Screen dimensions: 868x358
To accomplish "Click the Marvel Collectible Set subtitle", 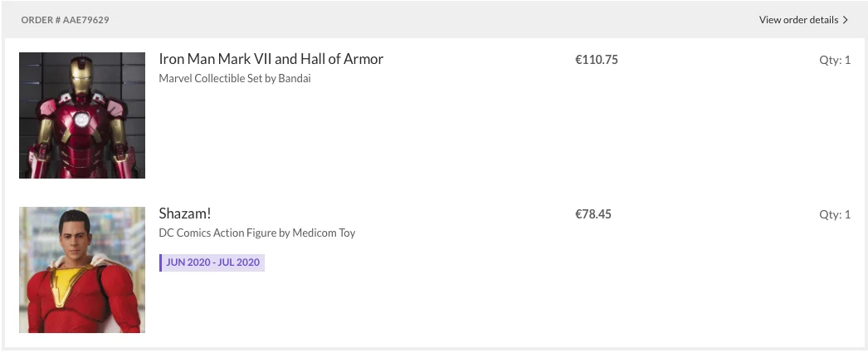I will click(235, 79).
